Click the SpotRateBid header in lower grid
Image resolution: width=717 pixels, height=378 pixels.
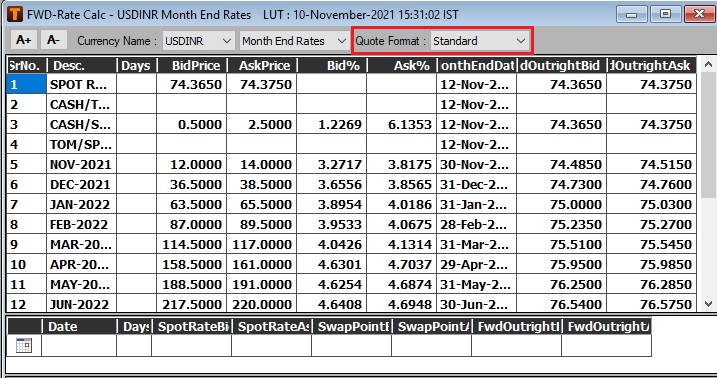tap(192, 326)
